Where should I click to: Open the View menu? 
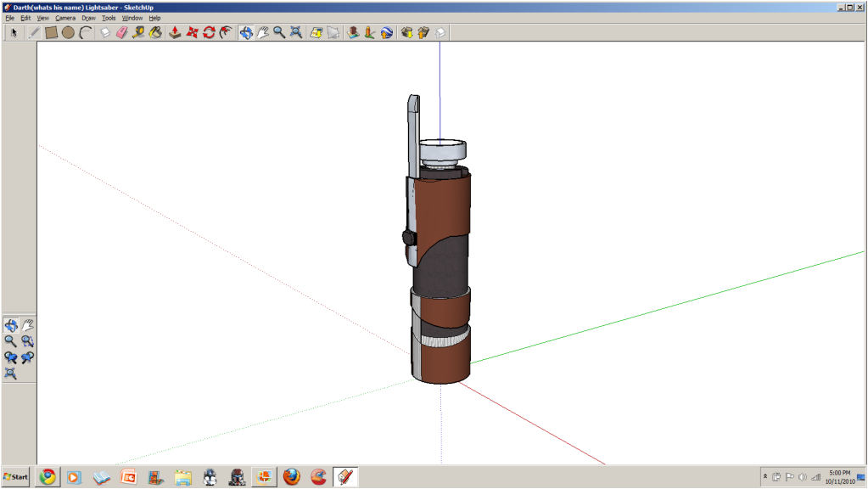tap(42, 18)
